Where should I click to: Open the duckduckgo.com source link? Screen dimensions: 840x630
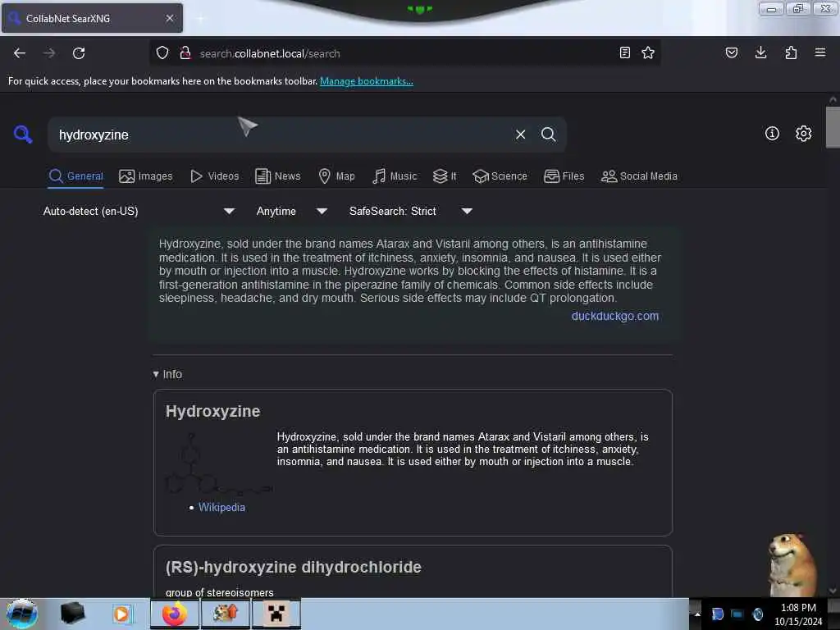tap(615, 316)
